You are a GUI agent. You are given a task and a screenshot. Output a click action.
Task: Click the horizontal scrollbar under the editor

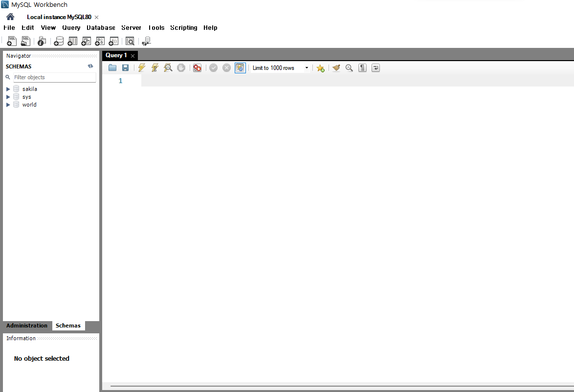342,386
